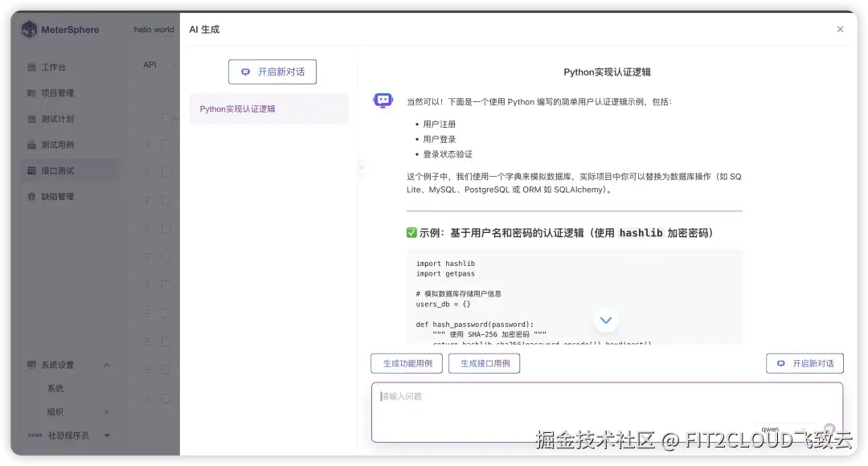Click drag handle beside 接口测试 row
The height and width of the screenshot is (466, 868).
[x=147, y=172]
